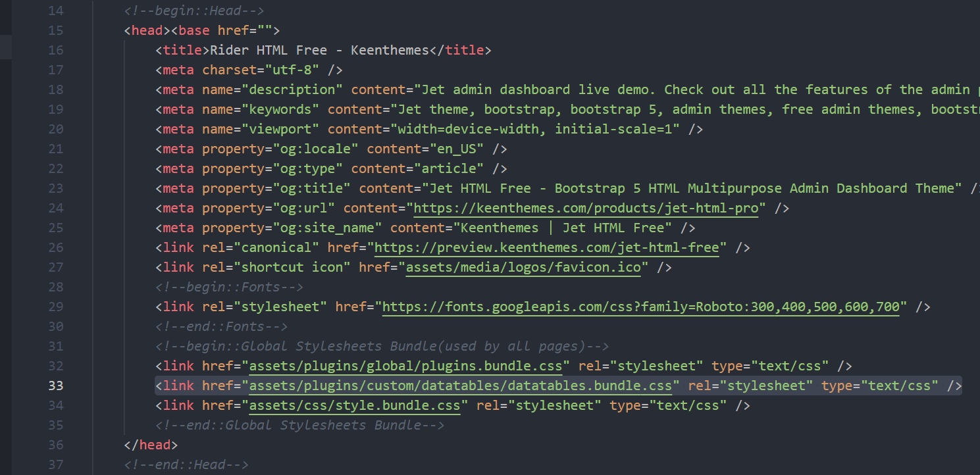Select line number 36 in the gutter
Screen dimensions: 980x475
[x=55, y=445]
